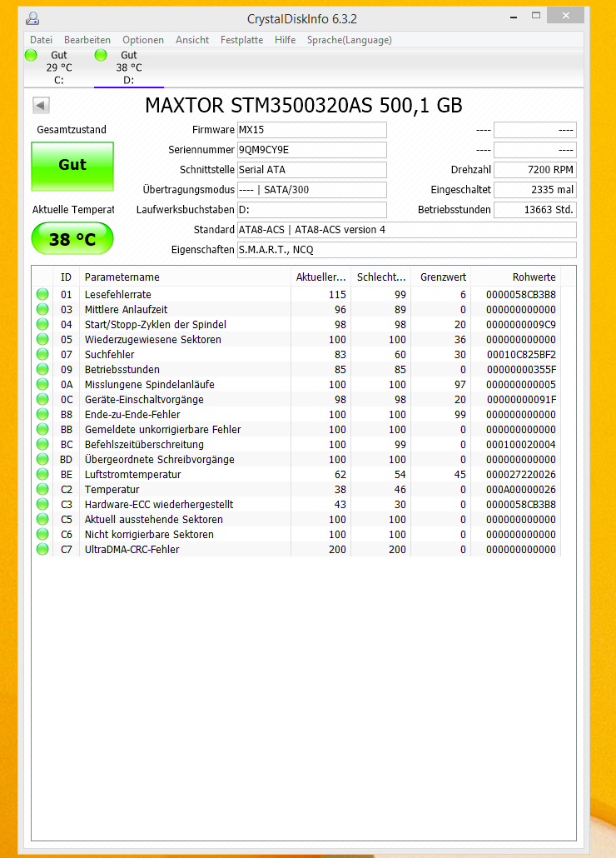Open the Optionen menu
This screenshot has height=858, width=616.
click(143, 40)
